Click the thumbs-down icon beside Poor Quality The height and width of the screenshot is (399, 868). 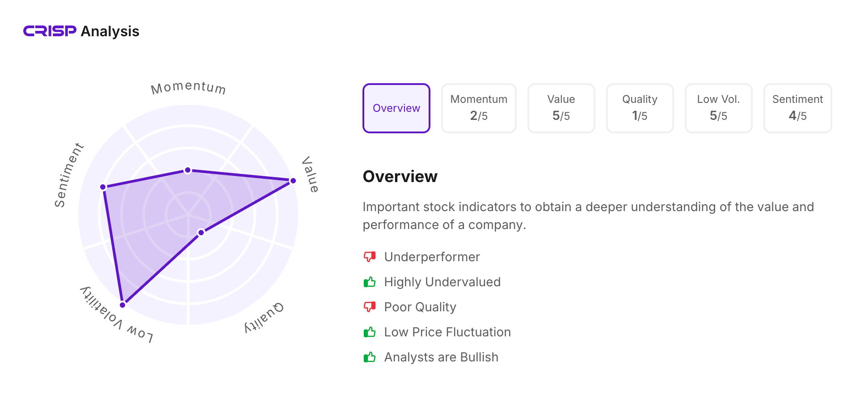[370, 307]
